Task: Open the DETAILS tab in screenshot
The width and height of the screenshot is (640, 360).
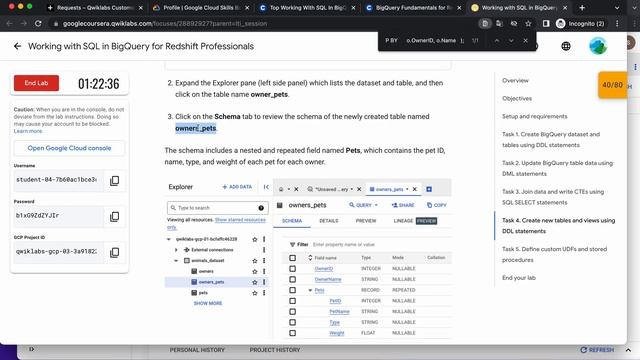Action: (329, 221)
